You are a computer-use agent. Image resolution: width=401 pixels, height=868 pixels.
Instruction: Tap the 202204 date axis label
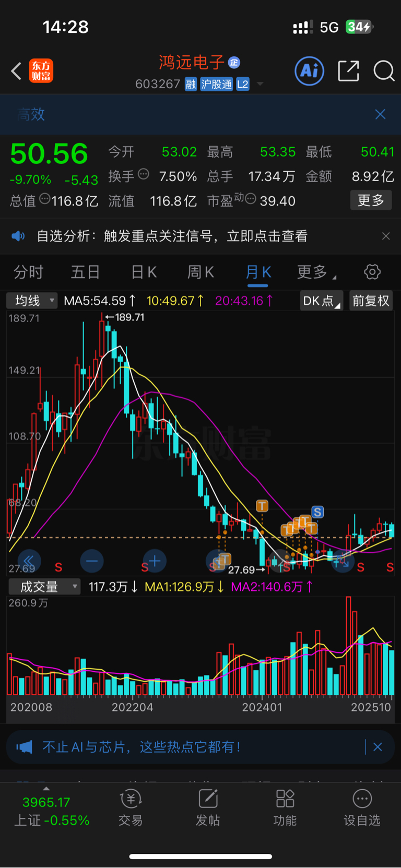coord(133,707)
